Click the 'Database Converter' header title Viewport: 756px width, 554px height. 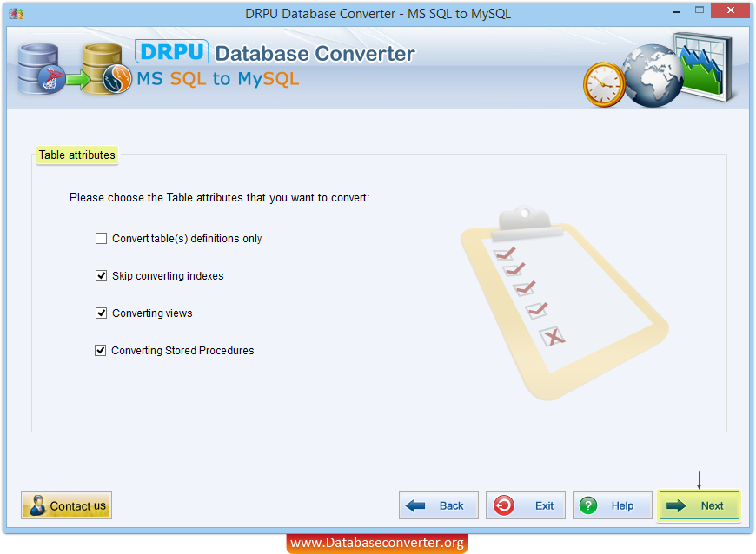coord(315,54)
